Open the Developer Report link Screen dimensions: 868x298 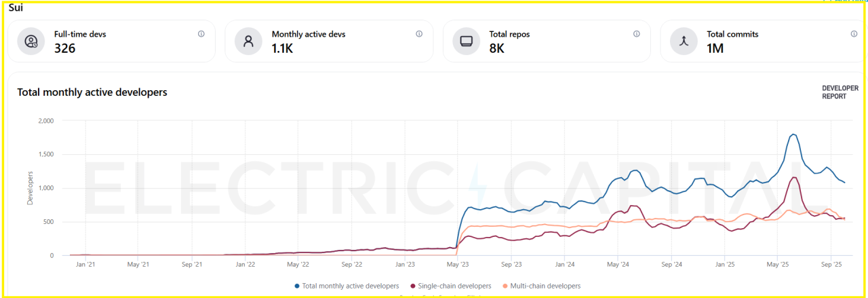(x=840, y=92)
